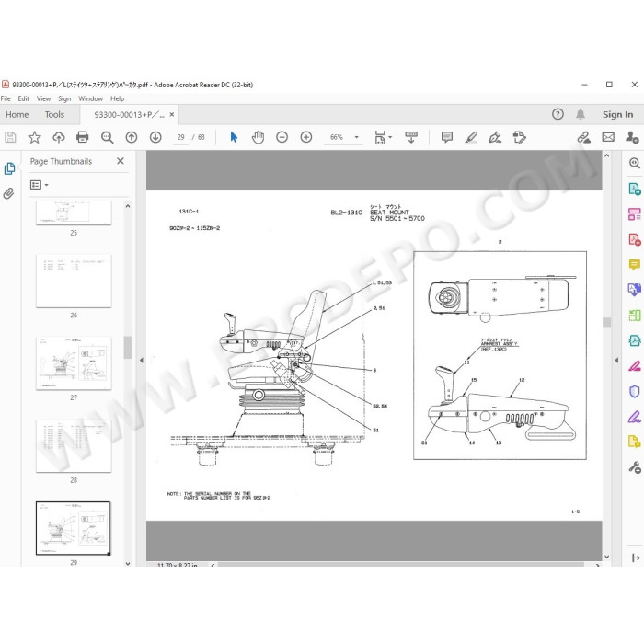Open the find text magnifier
Image resolution: width=644 pixels, height=644 pixels.
(108, 137)
